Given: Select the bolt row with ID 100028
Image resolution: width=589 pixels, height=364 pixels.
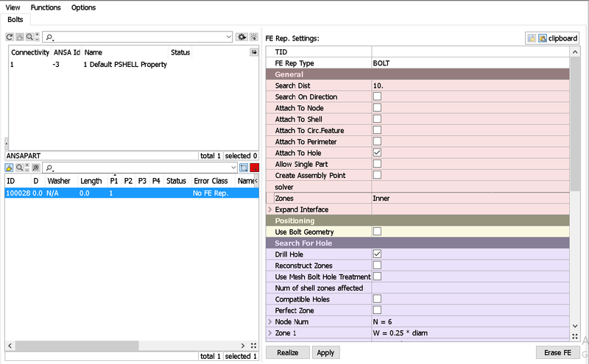Looking at the screenshot, I should click(132, 193).
